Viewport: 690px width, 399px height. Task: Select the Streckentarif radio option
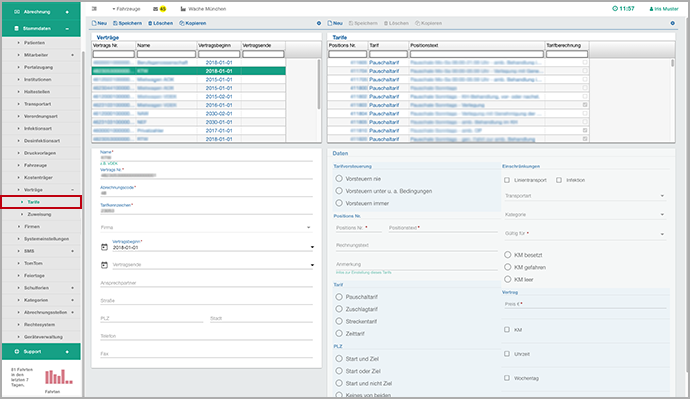coord(339,321)
